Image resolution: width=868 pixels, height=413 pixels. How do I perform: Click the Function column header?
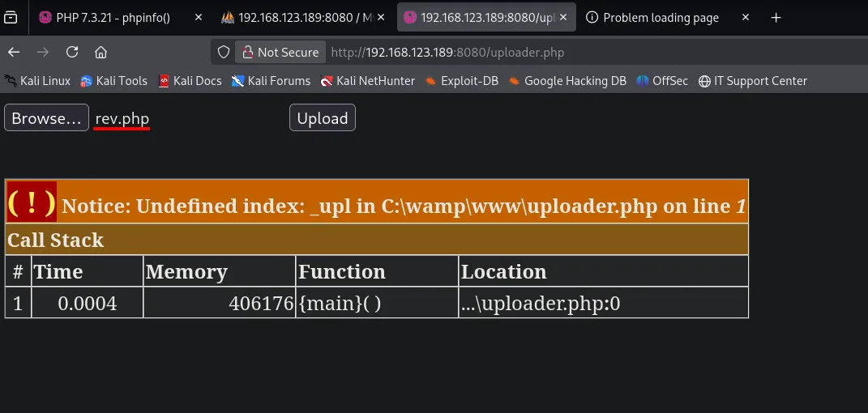click(377, 271)
